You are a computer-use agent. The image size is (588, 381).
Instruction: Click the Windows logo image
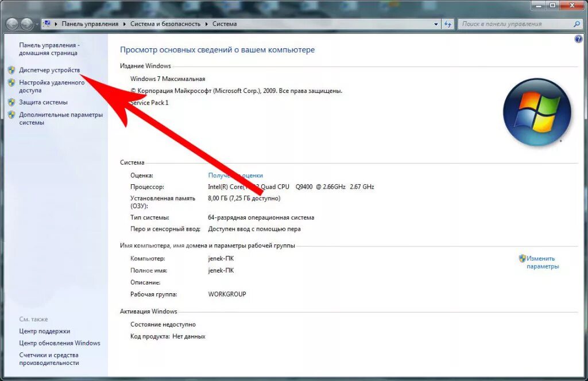[x=537, y=112]
